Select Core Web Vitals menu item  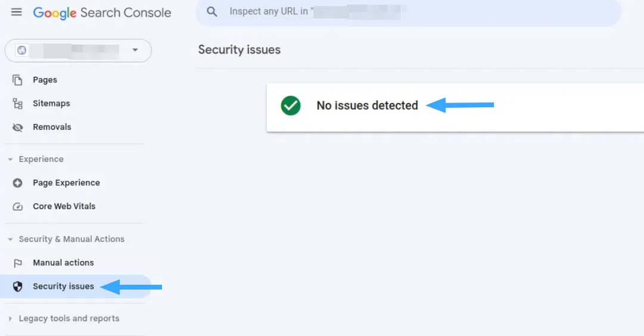64,207
